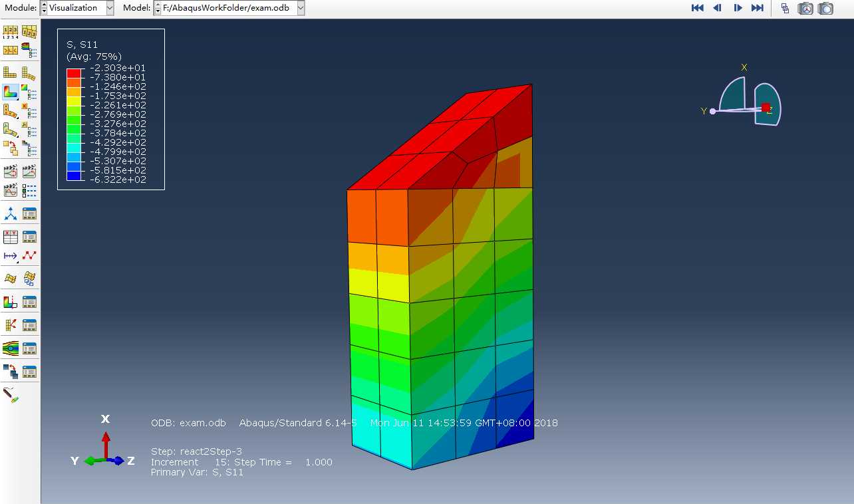Click the blue three-arrow node icon
This screenshot has height=504, width=854.
[11, 214]
